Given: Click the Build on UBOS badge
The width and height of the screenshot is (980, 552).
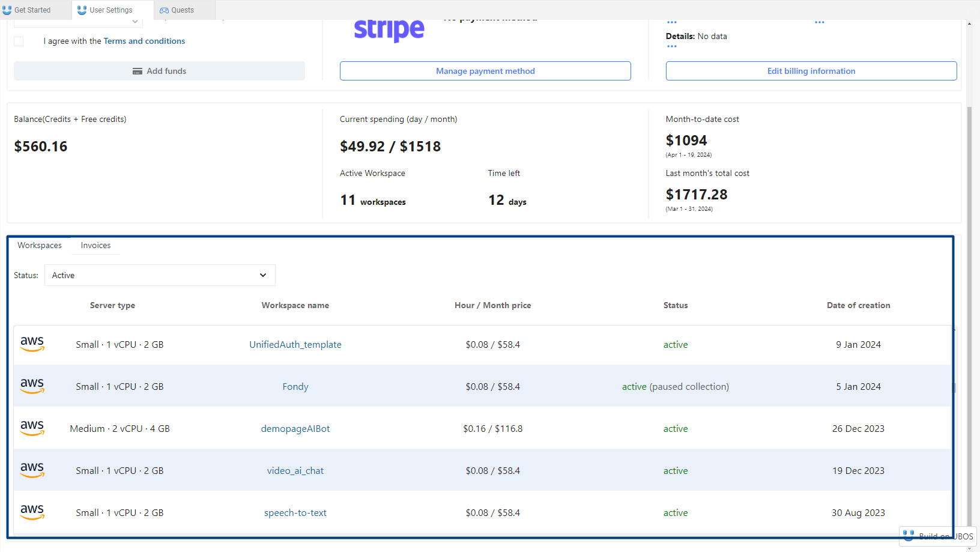Looking at the screenshot, I should point(938,536).
